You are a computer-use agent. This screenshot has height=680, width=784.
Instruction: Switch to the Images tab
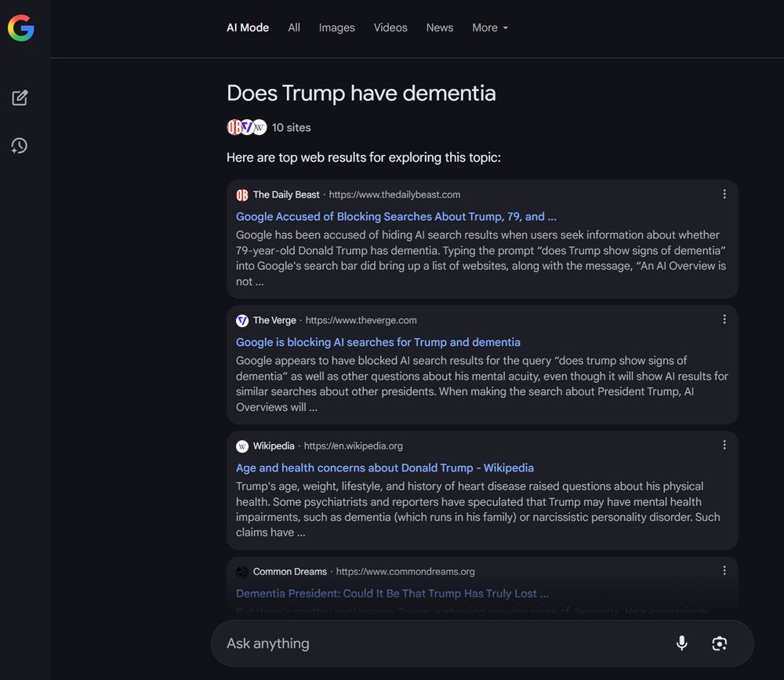pyautogui.click(x=336, y=27)
